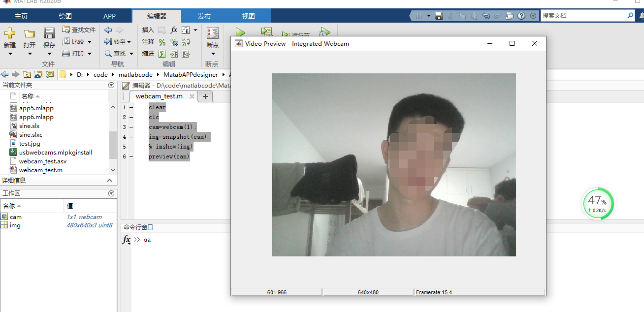Image resolution: width=644 pixels, height=312 pixels.
Task: Open the dropdown arrow under 打开
Action: pyautogui.click(x=30, y=54)
